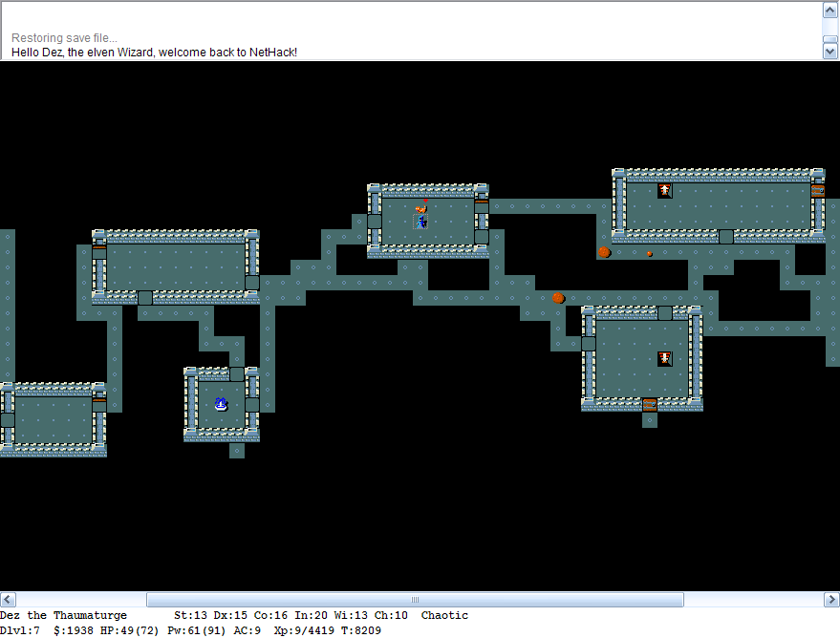Click the bottom doorway of the up staircase room
The width and height of the screenshot is (840, 638).
(726, 237)
